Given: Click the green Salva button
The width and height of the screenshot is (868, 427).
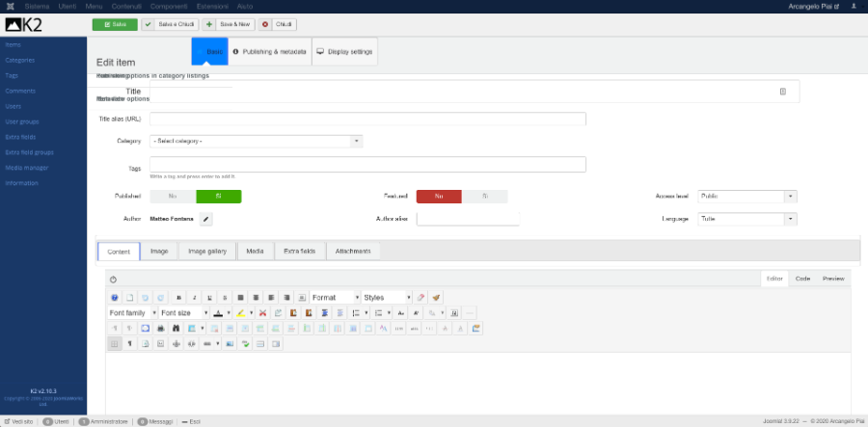Looking at the screenshot, I should (115, 24).
